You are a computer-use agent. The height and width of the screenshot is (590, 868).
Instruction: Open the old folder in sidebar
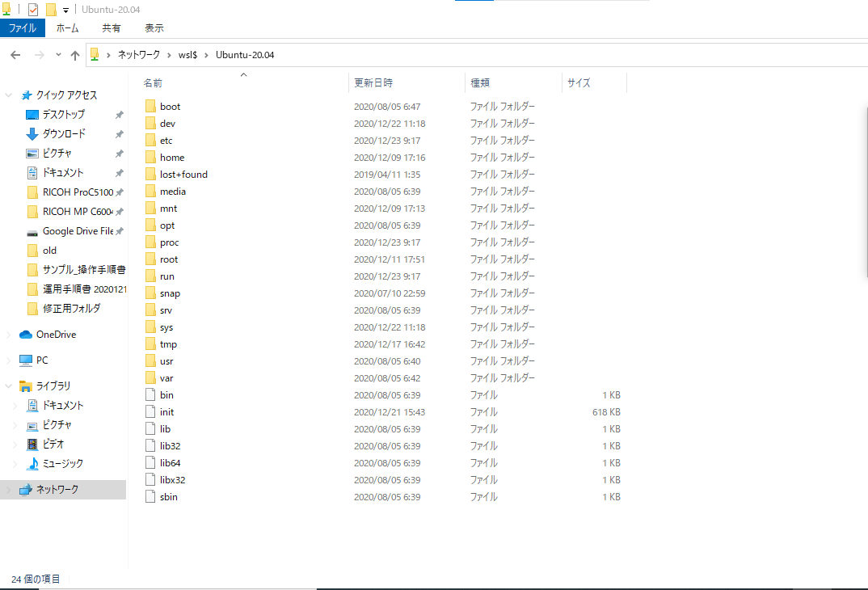(x=49, y=251)
